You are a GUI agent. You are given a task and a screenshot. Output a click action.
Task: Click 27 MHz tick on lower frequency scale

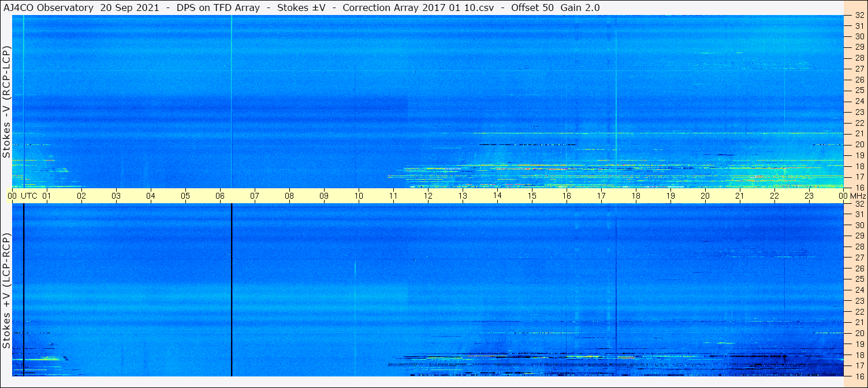(859, 258)
